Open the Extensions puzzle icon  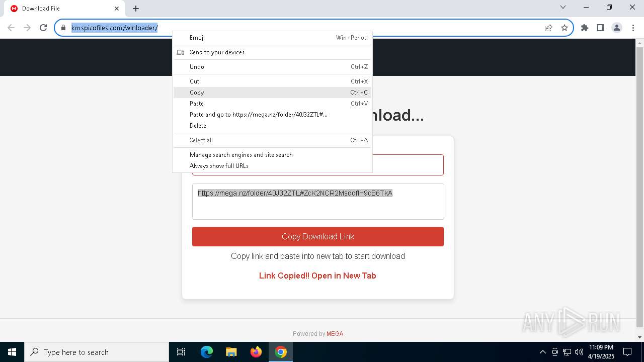tap(585, 28)
